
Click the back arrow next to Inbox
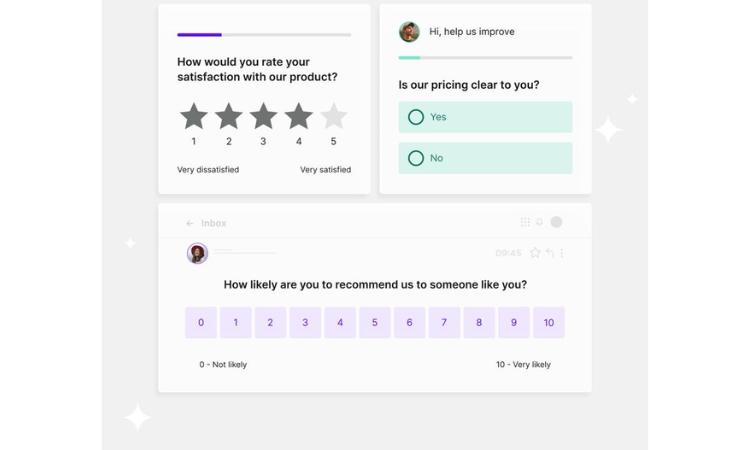[x=190, y=223]
